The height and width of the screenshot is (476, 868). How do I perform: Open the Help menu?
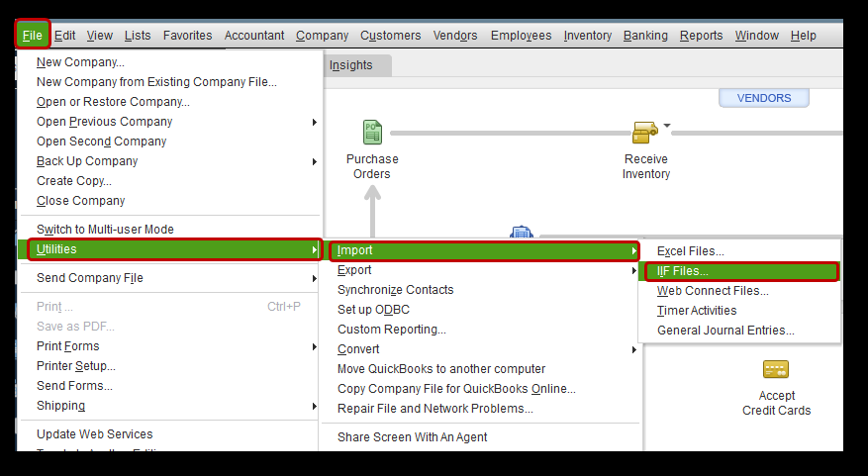coord(804,36)
